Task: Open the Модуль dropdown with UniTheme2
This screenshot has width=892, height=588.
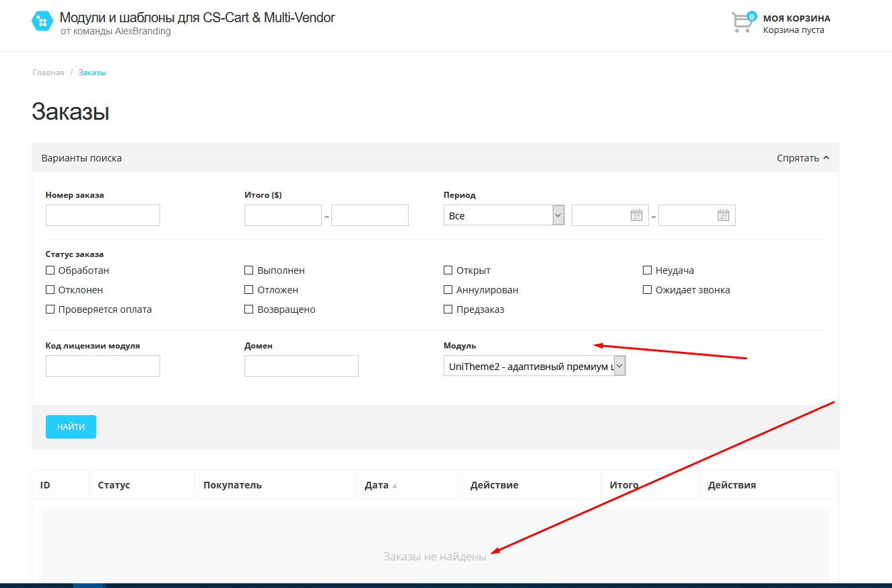Action: coord(535,366)
